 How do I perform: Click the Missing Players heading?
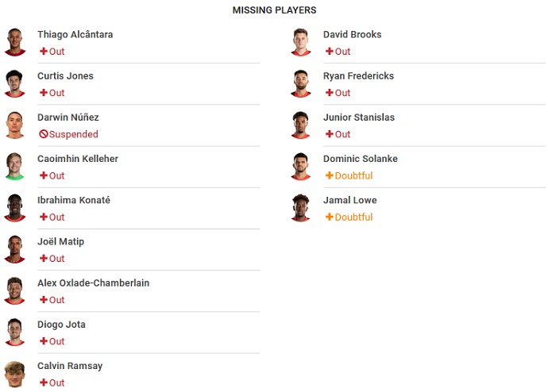click(274, 10)
